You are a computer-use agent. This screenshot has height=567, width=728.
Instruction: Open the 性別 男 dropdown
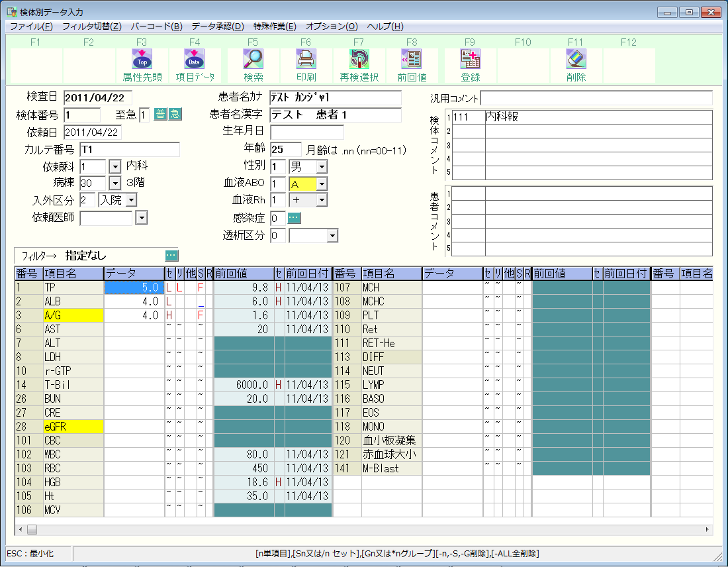click(321, 166)
